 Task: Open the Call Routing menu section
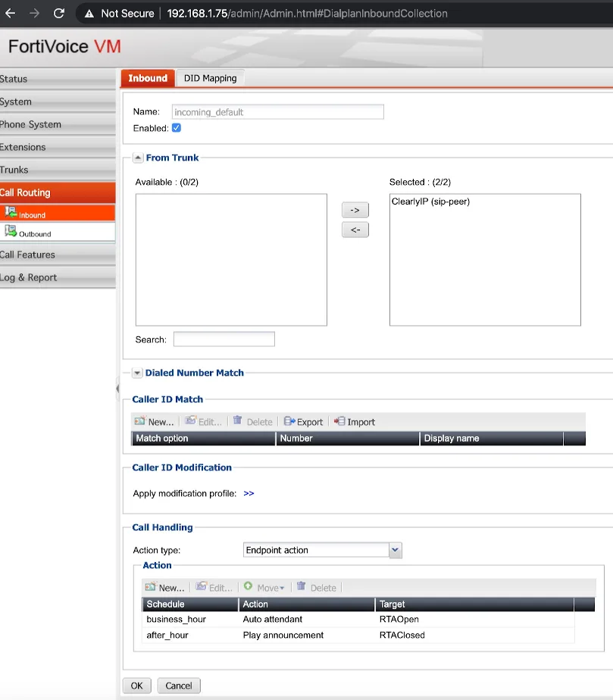pos(58,192)
